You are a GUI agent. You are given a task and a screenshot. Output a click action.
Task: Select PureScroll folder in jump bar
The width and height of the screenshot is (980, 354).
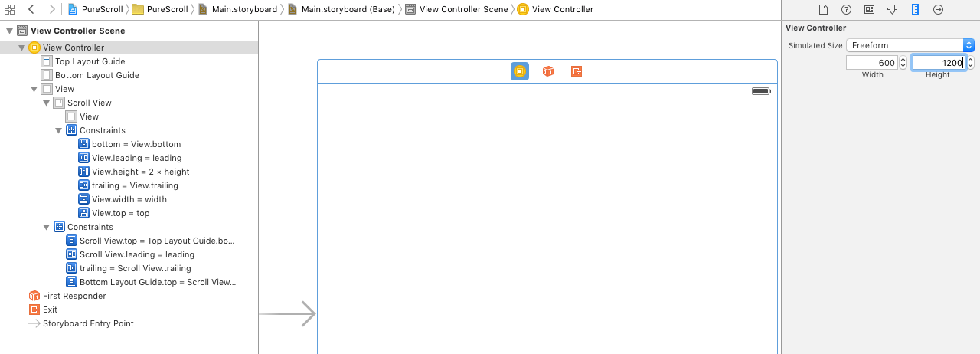160,9
